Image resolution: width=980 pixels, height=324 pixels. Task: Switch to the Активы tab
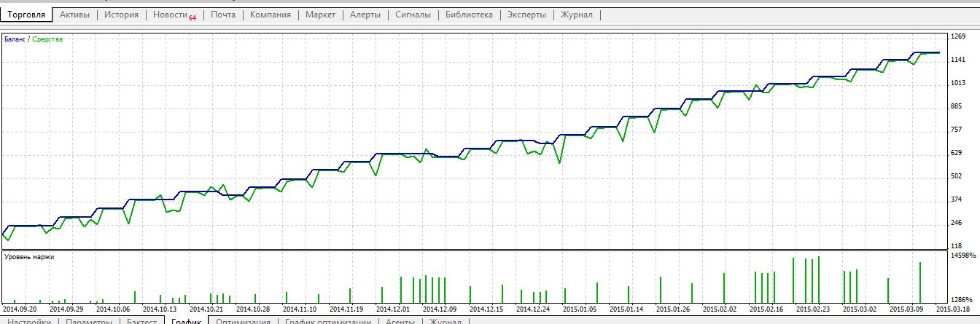pyautogui.click(x=75, y=15)
